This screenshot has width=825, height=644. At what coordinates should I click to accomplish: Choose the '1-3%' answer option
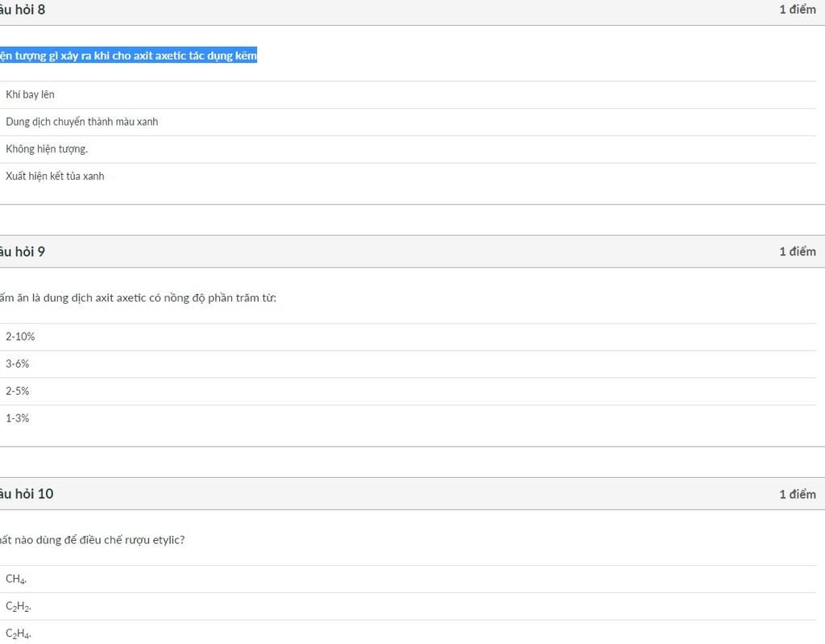18,418
